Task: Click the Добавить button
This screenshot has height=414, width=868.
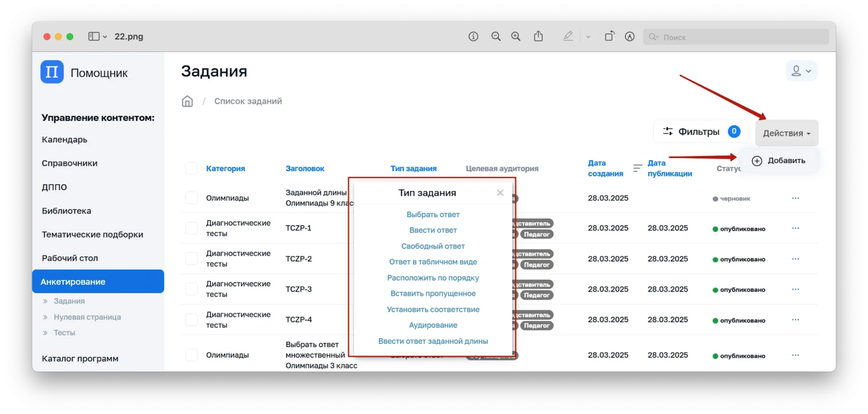Action: (x=779, y=161)
